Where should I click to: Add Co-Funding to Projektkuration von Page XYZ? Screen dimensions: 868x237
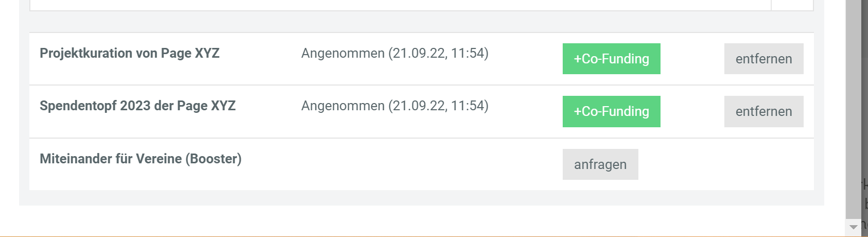tap(611, 59)
